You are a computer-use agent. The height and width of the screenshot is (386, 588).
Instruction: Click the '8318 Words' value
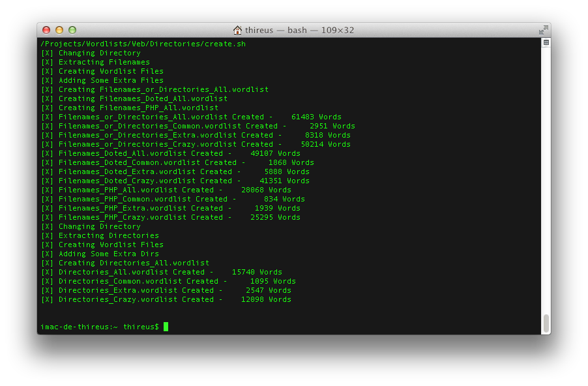328,135
